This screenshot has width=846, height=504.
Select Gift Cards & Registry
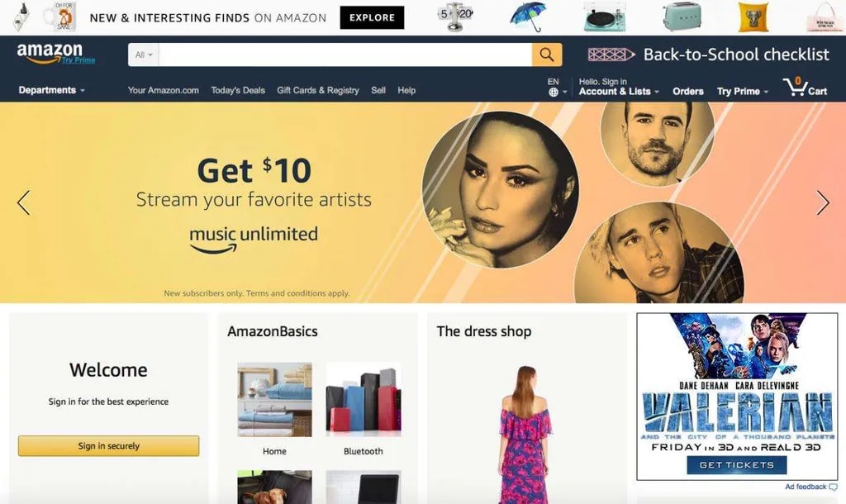coord(318,90)
